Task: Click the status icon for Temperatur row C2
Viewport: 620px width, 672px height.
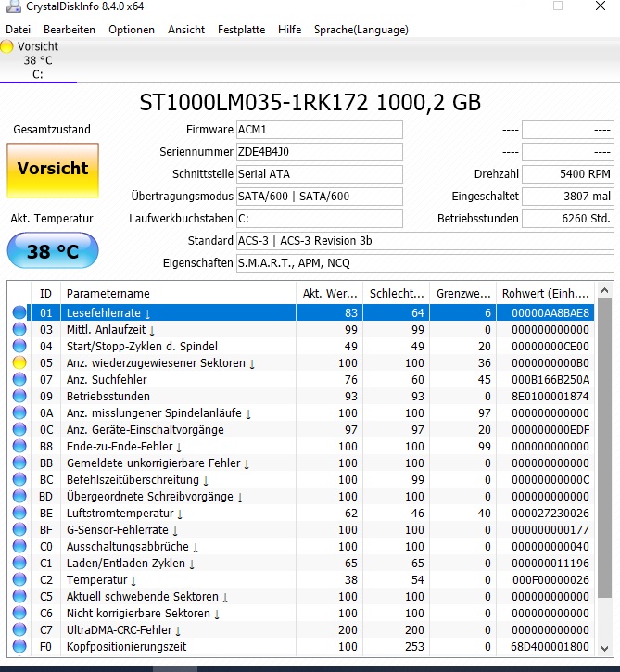Action: 19,579
